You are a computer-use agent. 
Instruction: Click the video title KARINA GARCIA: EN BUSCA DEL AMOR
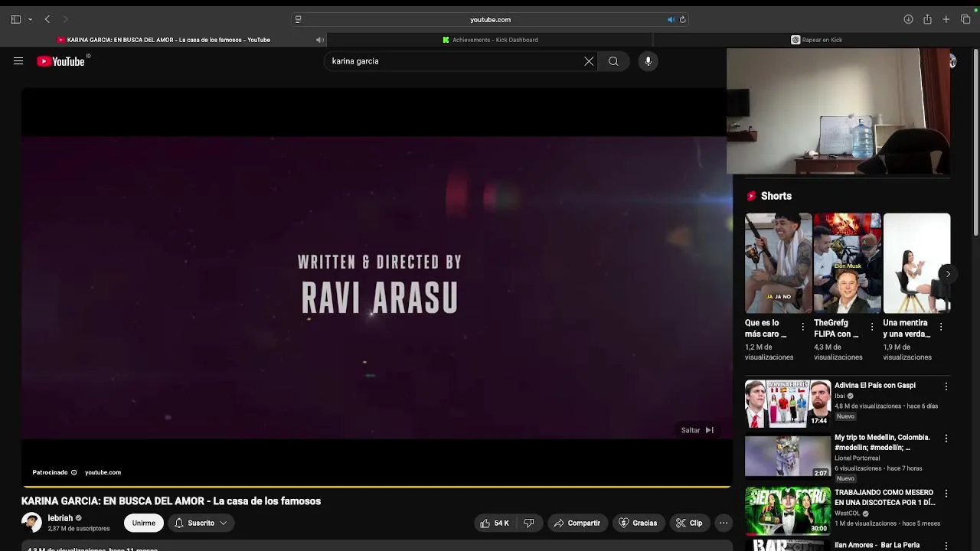pyautogui.click(x=171, y=501)
